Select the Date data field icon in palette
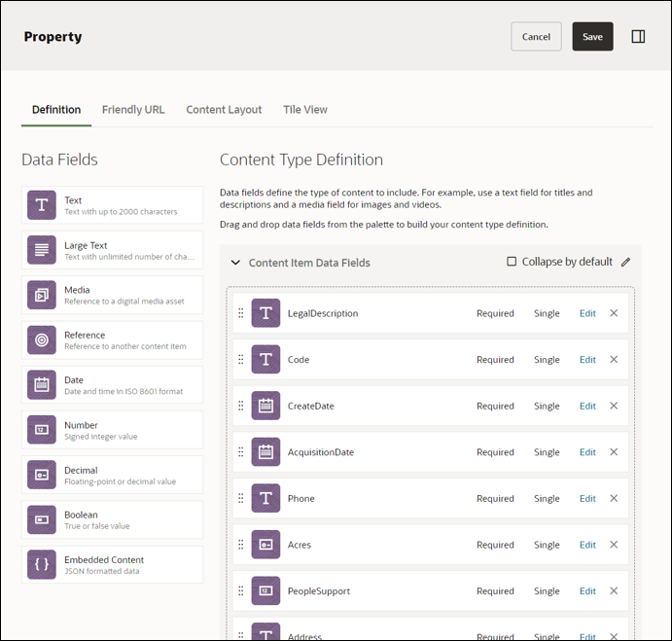672x641 pixels. pyautogui.click(x=42, y=385)
